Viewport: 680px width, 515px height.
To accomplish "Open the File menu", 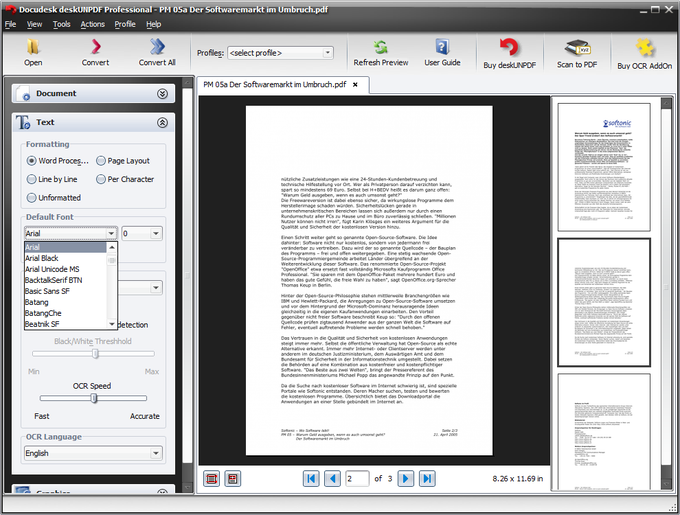I will (x=10, y=24).
